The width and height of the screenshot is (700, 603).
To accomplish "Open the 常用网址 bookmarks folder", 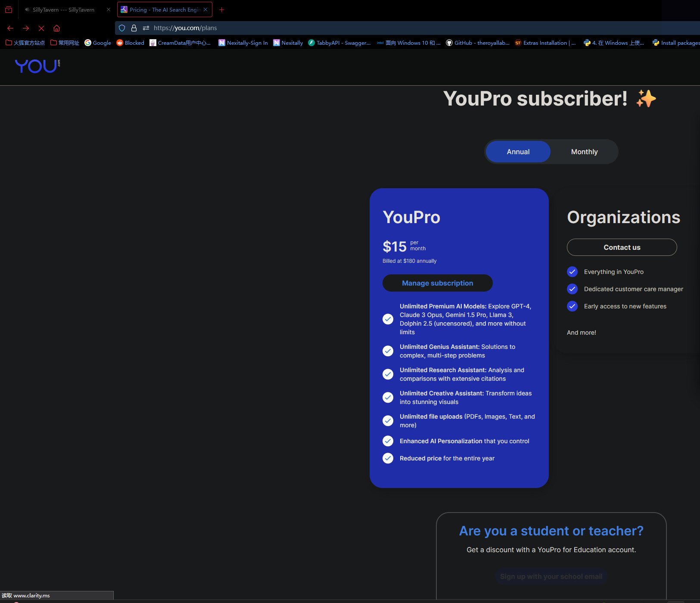I will coord(65,43).
